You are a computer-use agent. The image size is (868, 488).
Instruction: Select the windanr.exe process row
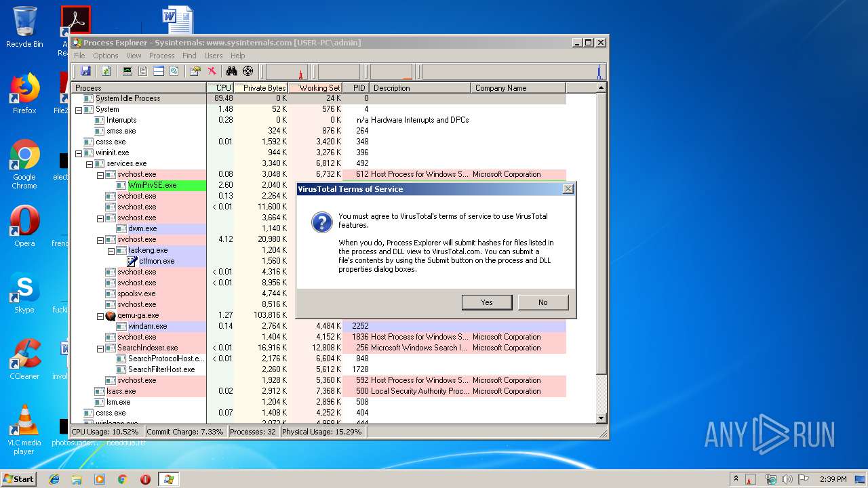click(x=319, y=326)
